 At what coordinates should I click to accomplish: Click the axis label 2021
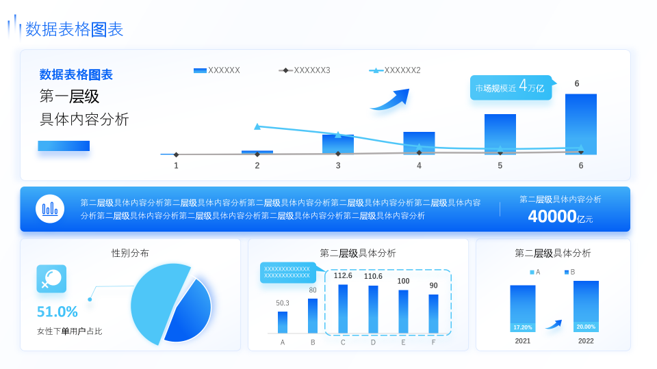coord(522,341)
